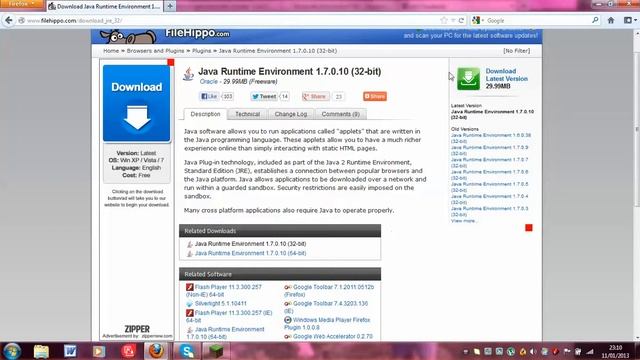Click the Flash Player 64-bit Non-IE icon
Image resolution: width=640 pixels, height=360 pixels.
pyautogui.click(x=189, y=287)
